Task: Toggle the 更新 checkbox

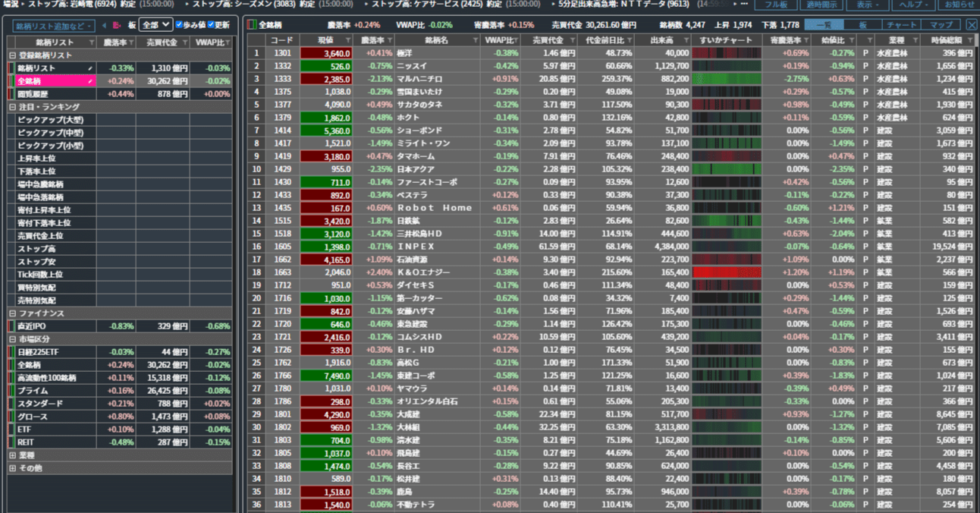Action: [211, 25]
